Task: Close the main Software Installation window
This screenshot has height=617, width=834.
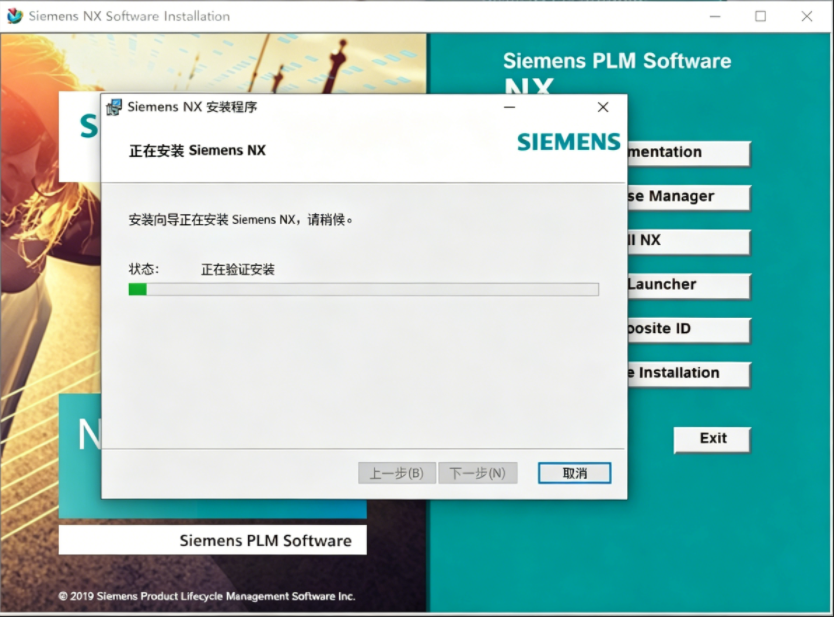Action: 806,16
